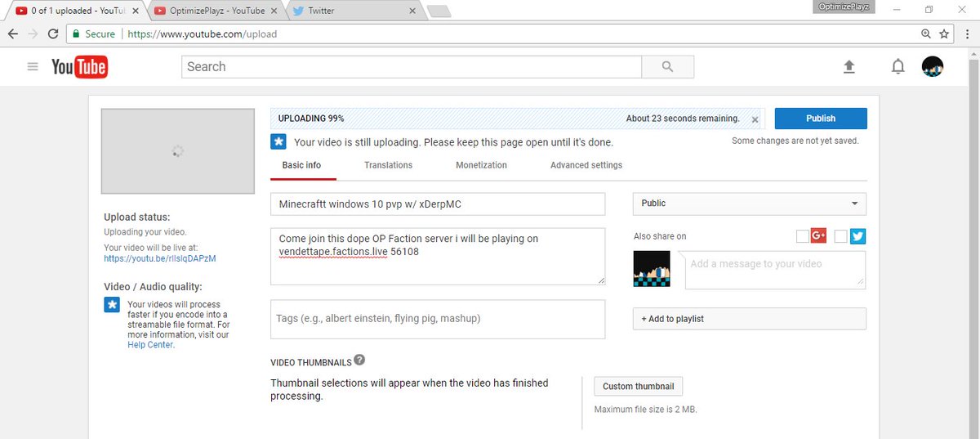Select the Basic info tab
980x439 pixels.
tap(301, 165)
